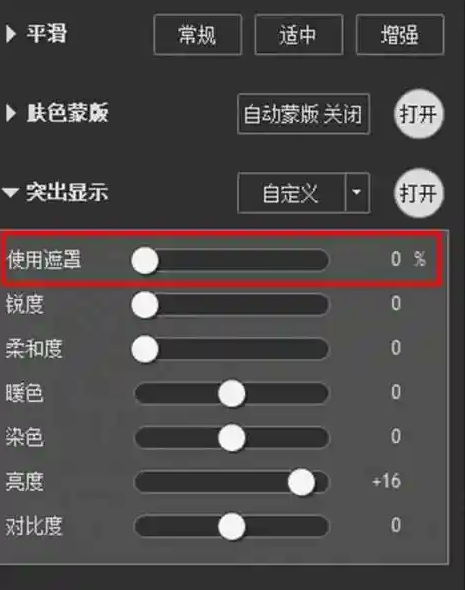Select the 适中 smoothing preset
Viewport: 465px width, 590px height.
coord(299,35)
